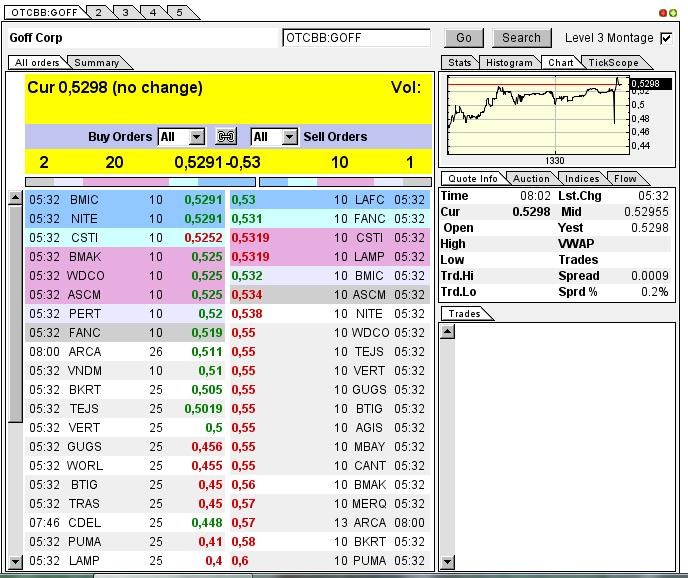Switch to the OTCBB:GOFF tab
The image size is (688, 578).
pyautogui.click(x=45, y=12)
